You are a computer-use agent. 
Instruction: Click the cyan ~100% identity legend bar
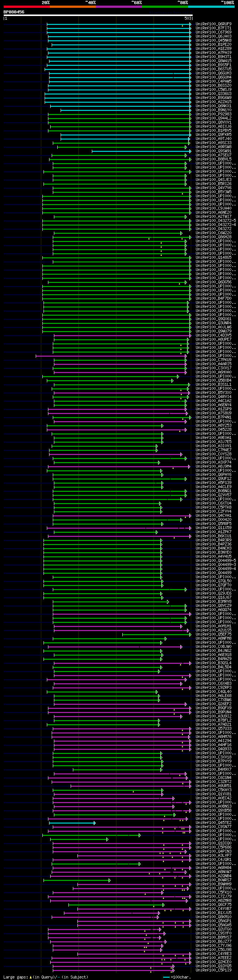click(211, 6)
